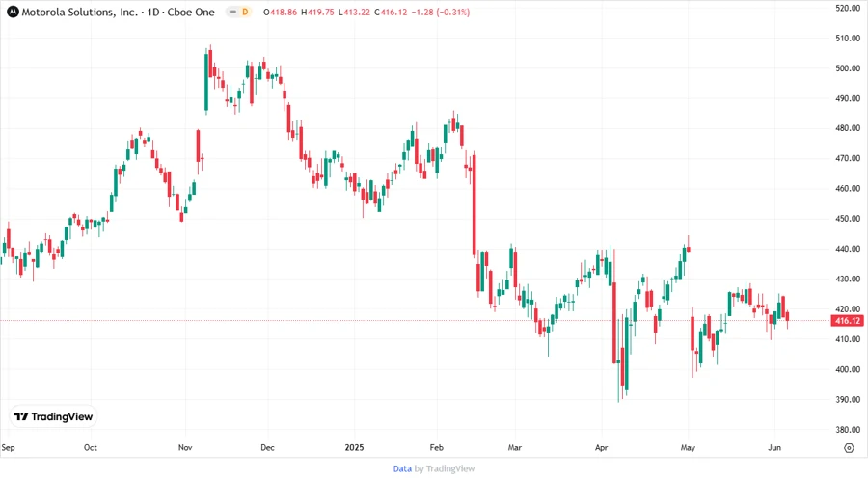Click the 440.00 price axis label
This screenshot has height=480, width=868.
coord(848,249)
